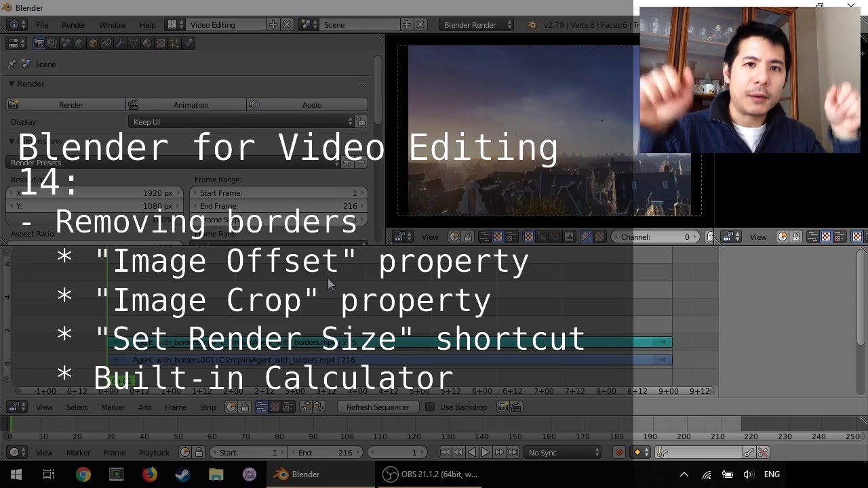Open the Material properties sphere tab
The image size is (868, 488).
147,43
